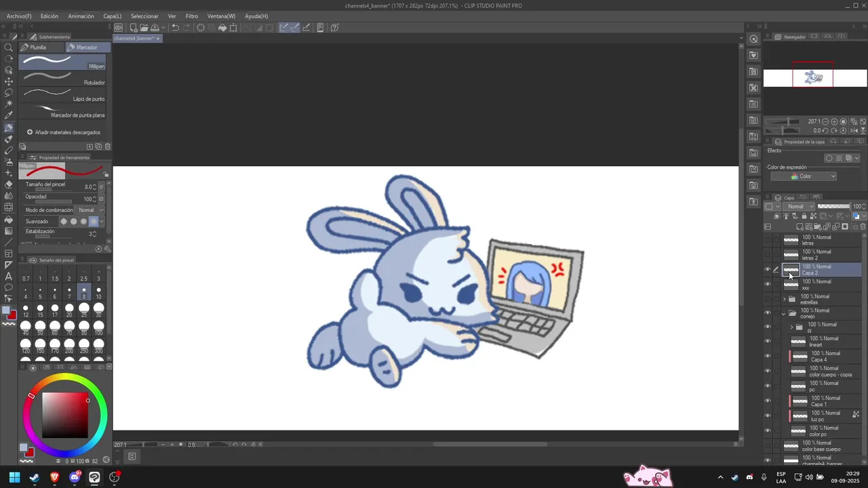868x488 pixels.
Task: Select the Text tool
Action: point(9,277)
